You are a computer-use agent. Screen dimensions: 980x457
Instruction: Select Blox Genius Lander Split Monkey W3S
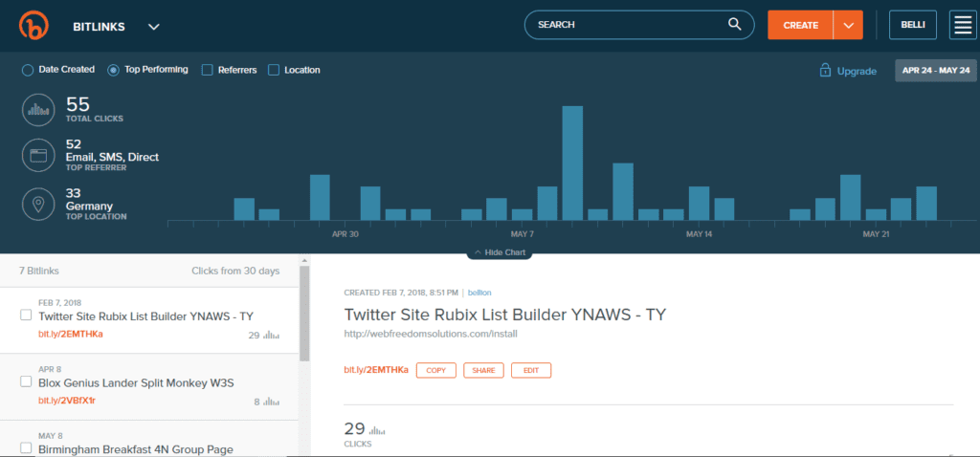(x=136, y=382)
